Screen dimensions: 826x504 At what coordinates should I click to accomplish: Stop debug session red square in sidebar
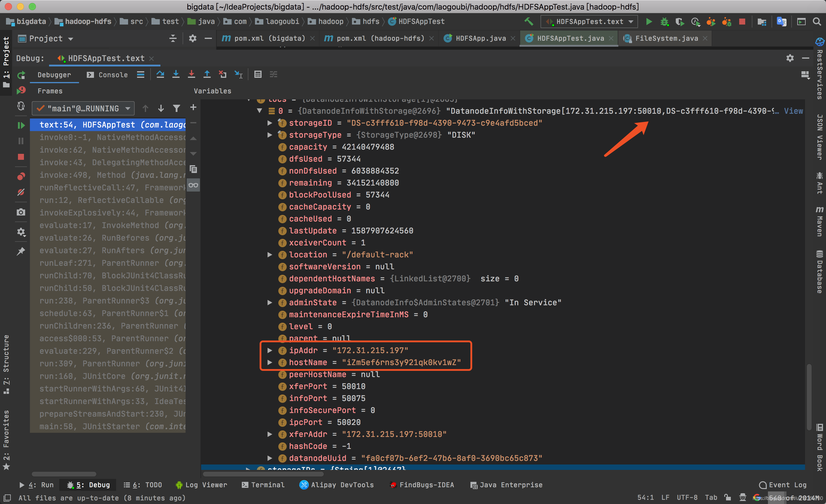21,157
